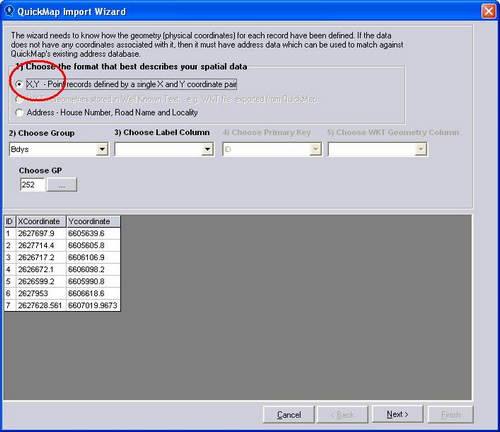Select cell with value 2626599.2
The height and width of the screenshot is (432, 500).
click(41, 281)
